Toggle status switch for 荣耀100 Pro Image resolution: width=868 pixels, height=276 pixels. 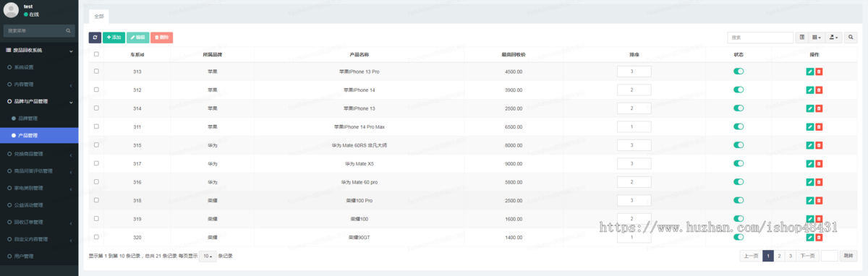click(739, 200)
